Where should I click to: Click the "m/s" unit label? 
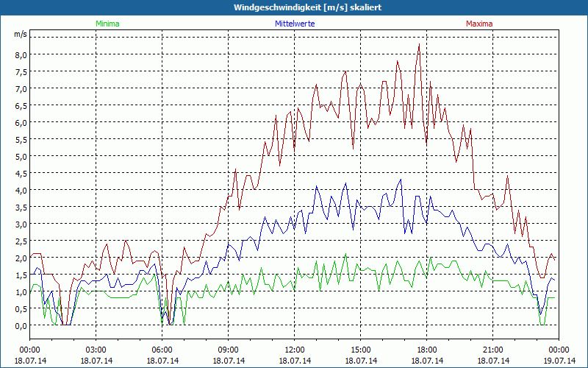20,34
